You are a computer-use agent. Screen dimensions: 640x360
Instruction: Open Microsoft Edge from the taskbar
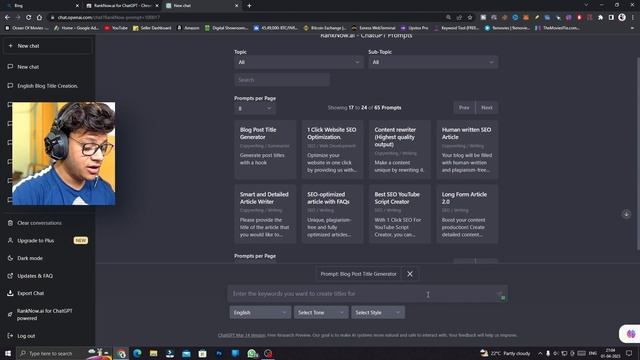(x=137, y=353)
